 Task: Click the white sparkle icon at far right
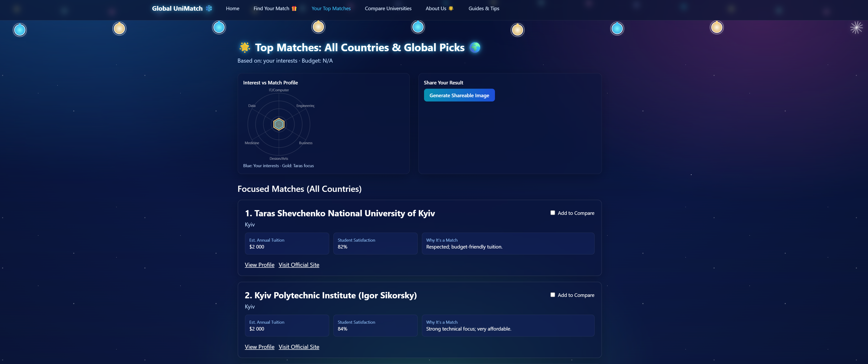click(x=856, y=28)
